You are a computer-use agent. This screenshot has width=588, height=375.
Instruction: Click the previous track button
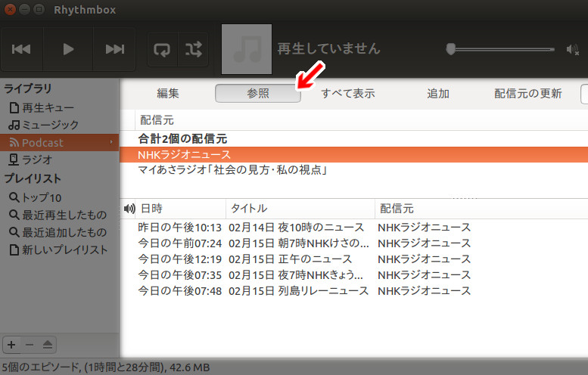(21, 49)
